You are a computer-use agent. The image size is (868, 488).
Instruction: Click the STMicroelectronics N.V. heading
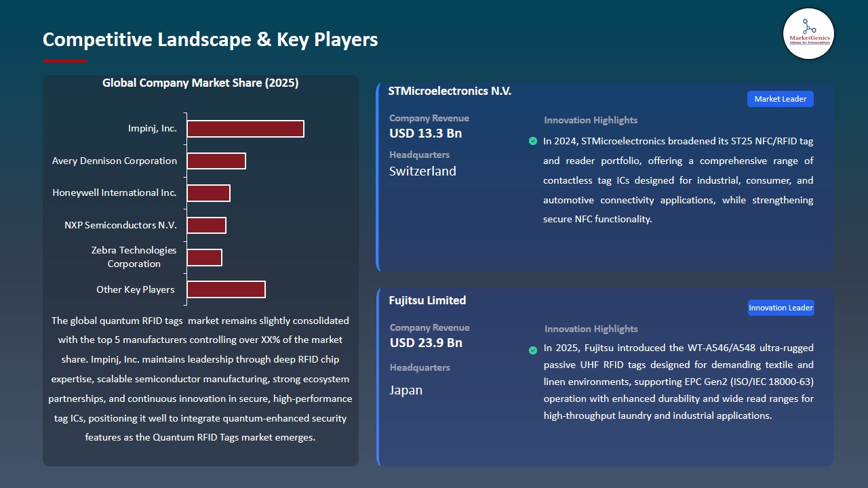tap(450, 91)
